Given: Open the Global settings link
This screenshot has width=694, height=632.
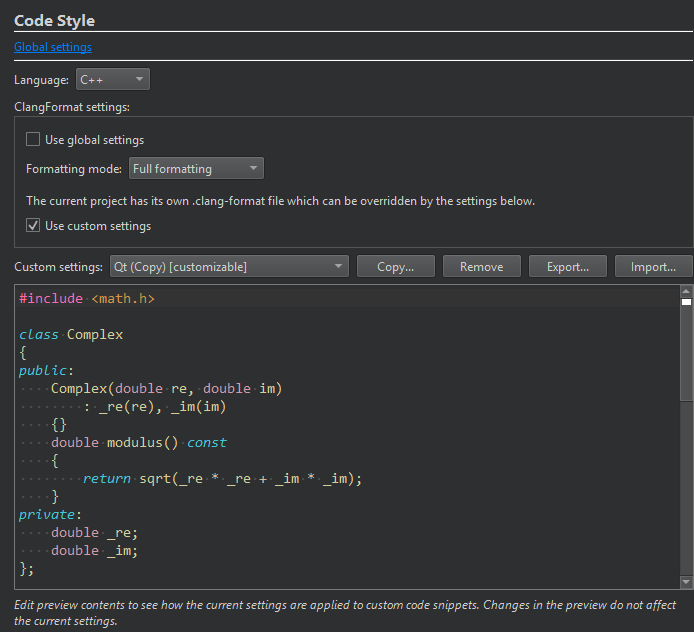Looking at the screenshot, I should [x=52, y=47].
